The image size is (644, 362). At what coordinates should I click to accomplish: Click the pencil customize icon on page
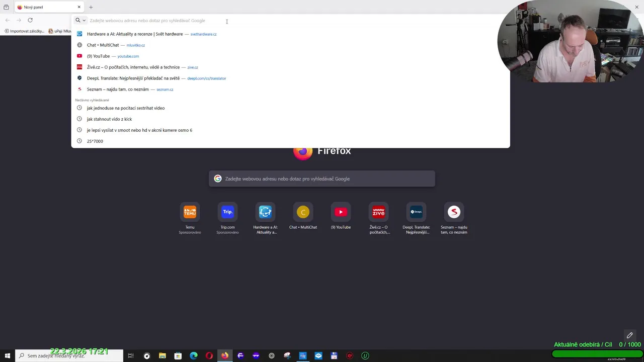(x=629, y=335)
